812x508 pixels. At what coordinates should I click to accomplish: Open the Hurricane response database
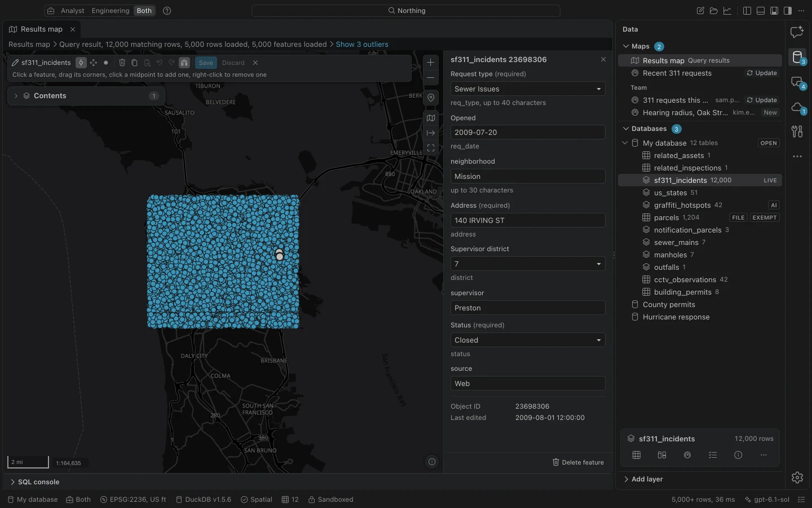[676, 317]
